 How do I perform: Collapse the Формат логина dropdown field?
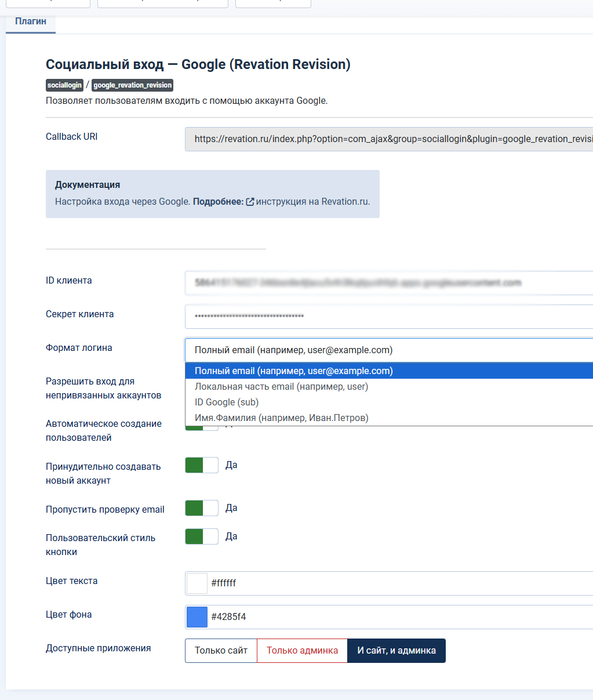coord(388,350)
